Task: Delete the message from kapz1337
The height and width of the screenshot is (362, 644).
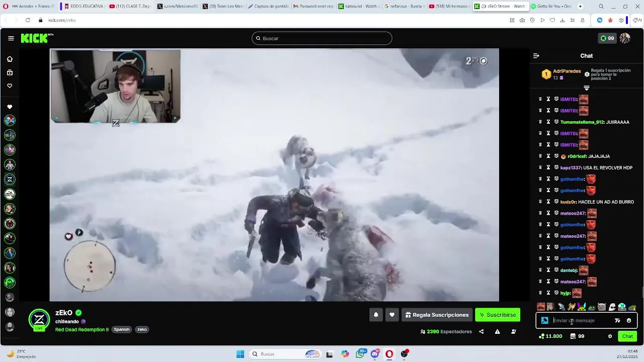Action: tap(540, 167)
